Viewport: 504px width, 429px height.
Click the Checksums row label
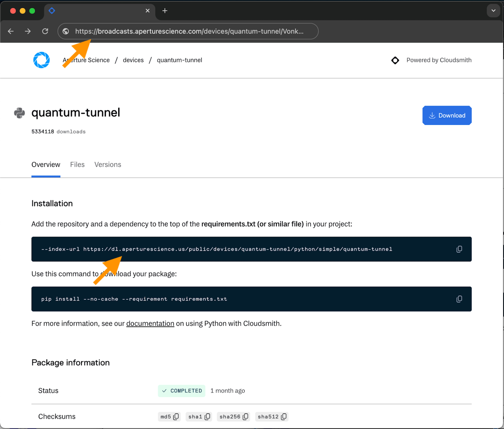[57, 417]
